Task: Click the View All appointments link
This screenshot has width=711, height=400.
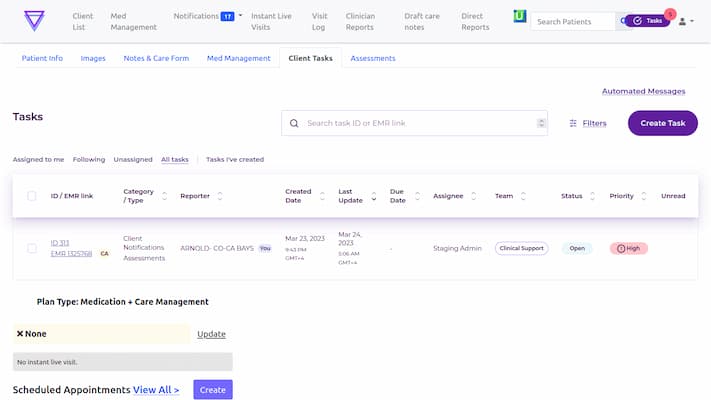Action: tap(156, 390)
